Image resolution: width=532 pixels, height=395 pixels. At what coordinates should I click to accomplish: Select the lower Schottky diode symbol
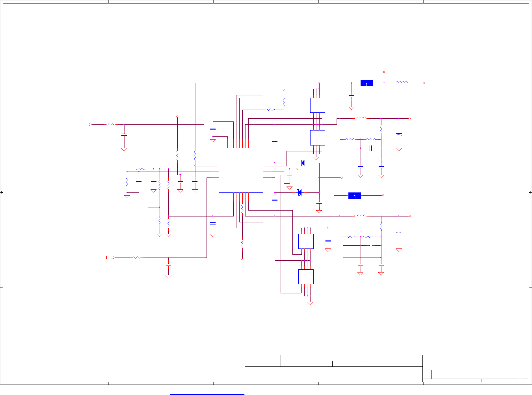point(300,192)
